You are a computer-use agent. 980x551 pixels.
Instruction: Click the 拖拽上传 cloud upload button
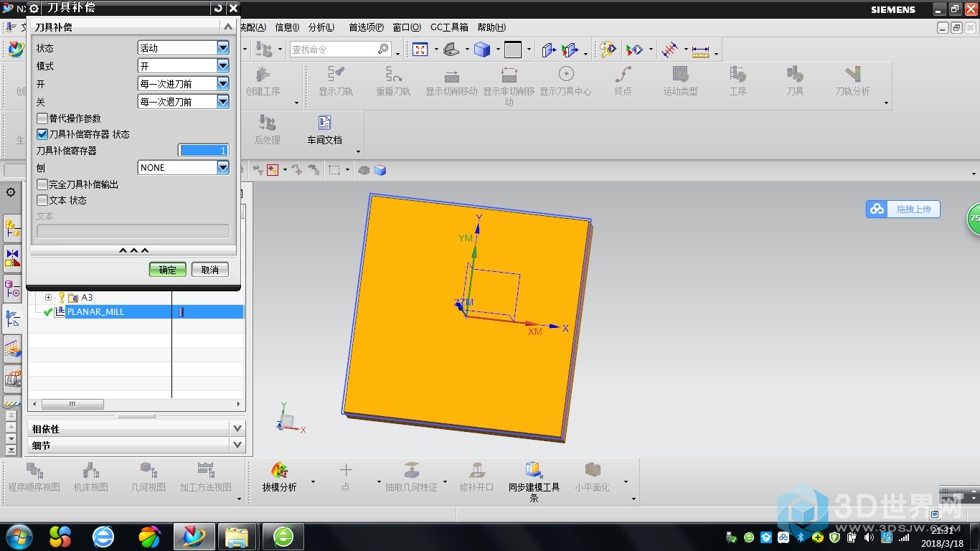903,209
